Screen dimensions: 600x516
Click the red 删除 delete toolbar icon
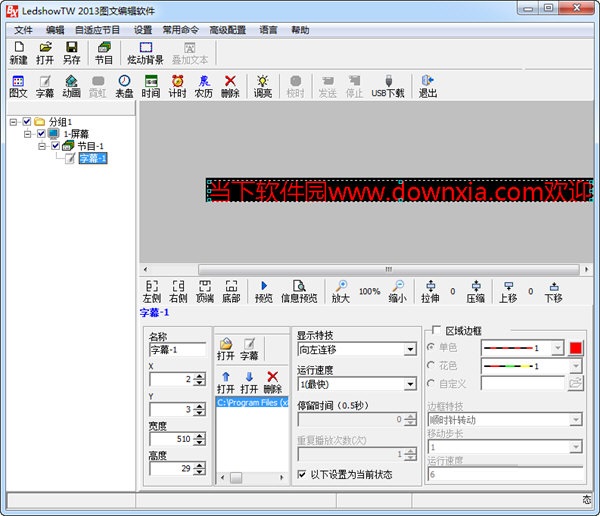[x=230, y=87]
